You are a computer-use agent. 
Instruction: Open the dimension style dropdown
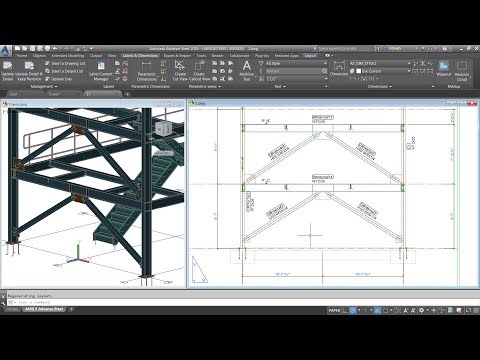point(409,63)
